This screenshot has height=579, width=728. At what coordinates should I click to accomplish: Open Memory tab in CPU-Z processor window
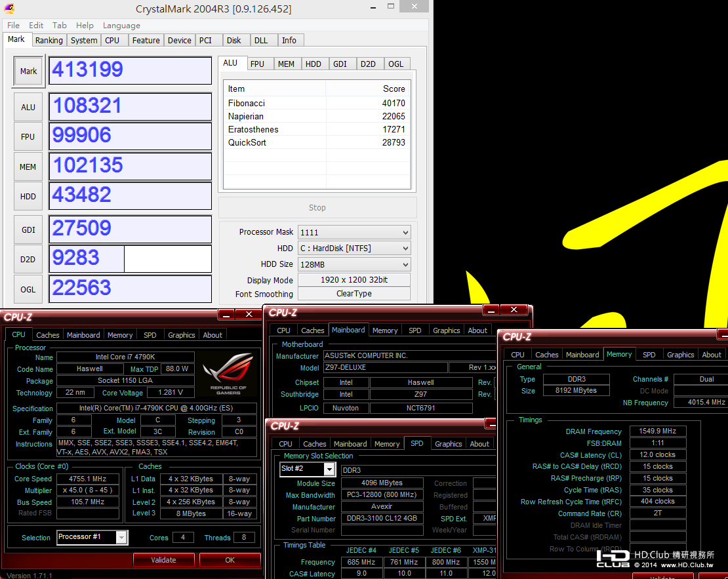pos(120,335)
